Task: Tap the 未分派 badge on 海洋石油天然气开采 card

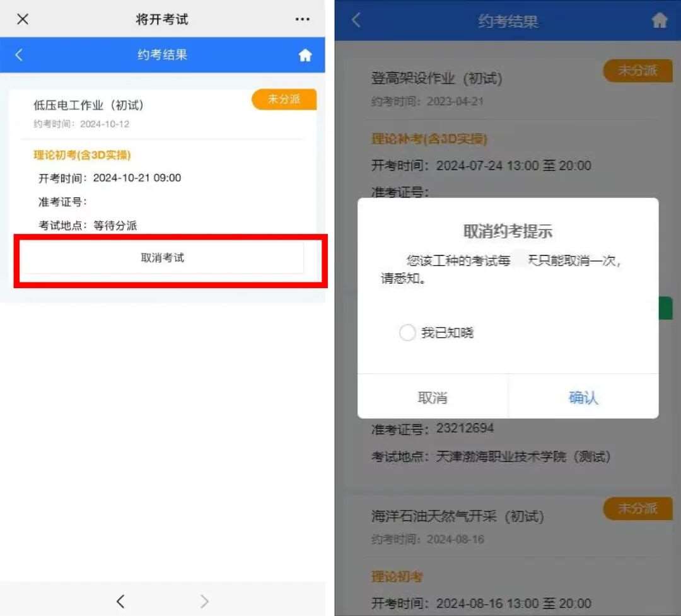Action: coord(638,509)
